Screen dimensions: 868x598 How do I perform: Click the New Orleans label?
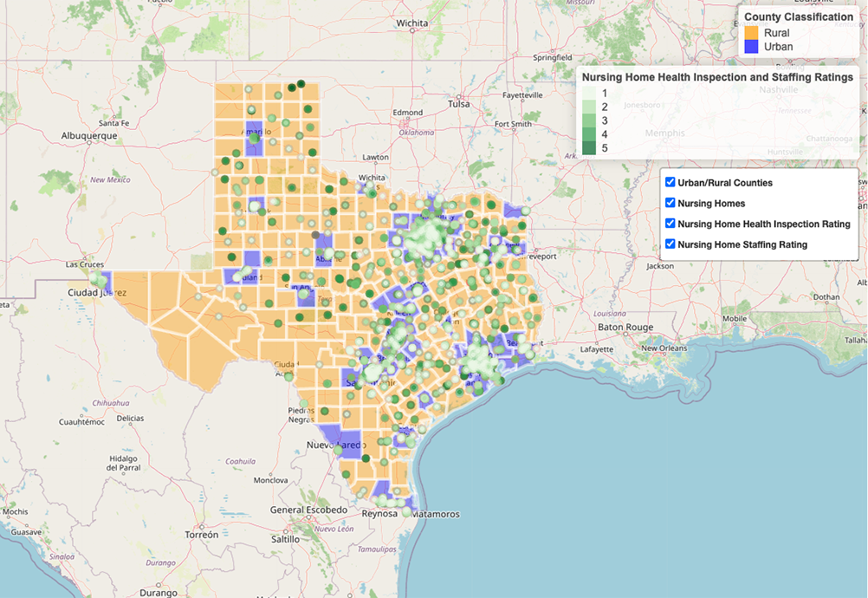coord(664,348)
